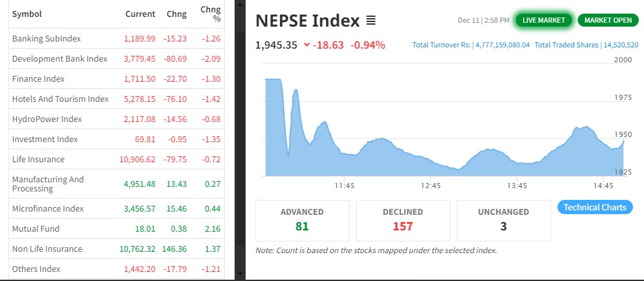Sort by the Symbol column header
Screen dimensions: 644x281
point(27,14)
